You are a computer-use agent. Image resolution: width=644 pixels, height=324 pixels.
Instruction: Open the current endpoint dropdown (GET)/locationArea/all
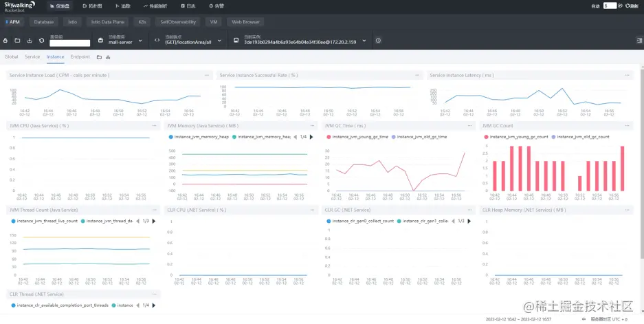(x=193, y=41)
